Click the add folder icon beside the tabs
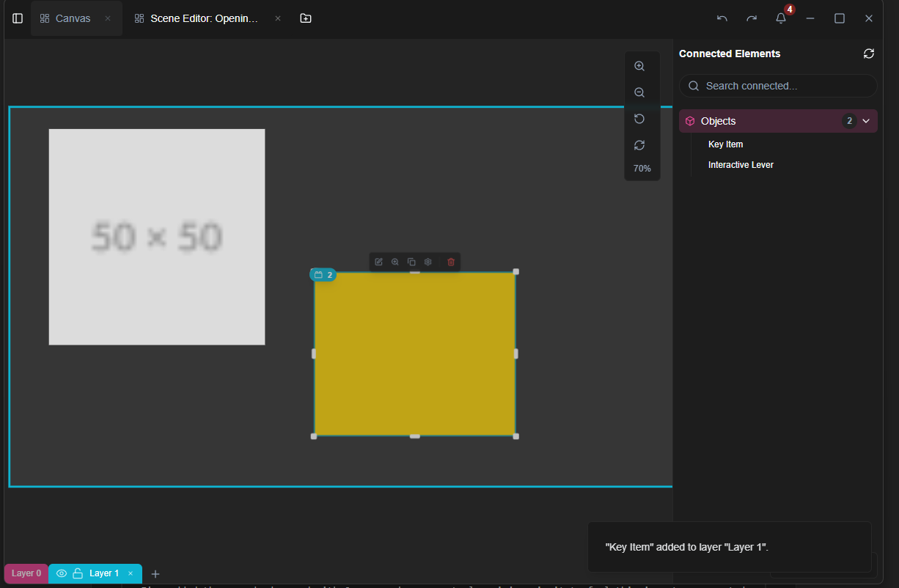Image resolution: width=899 pixels, height=588 pixels. [306, 18]
